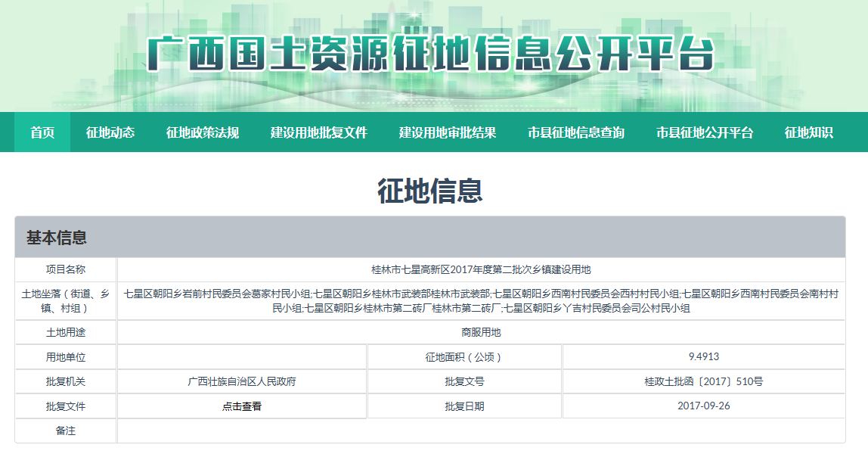Click the land location text starting with 七星区朝阳乡
Viewport: 868px width, 457px height.
(x=481, y=300)
